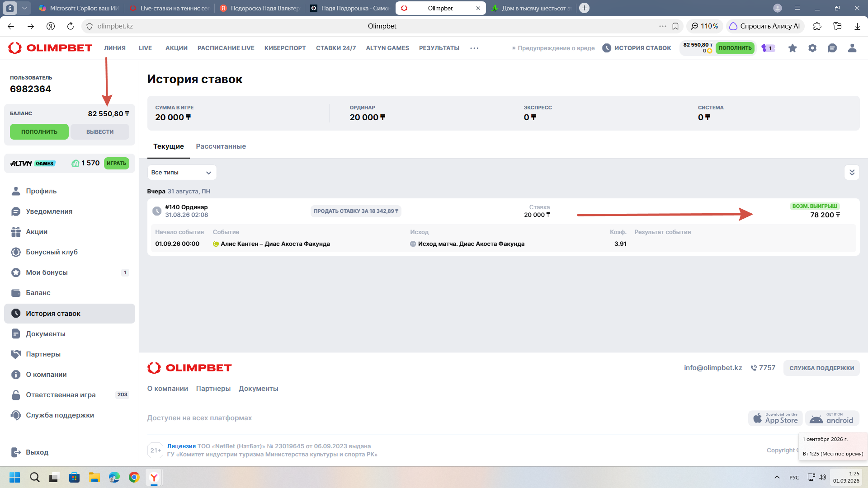This screenshot has width=868, height=488.
Task: Open the favorites star icon
Action: (793, 48)
